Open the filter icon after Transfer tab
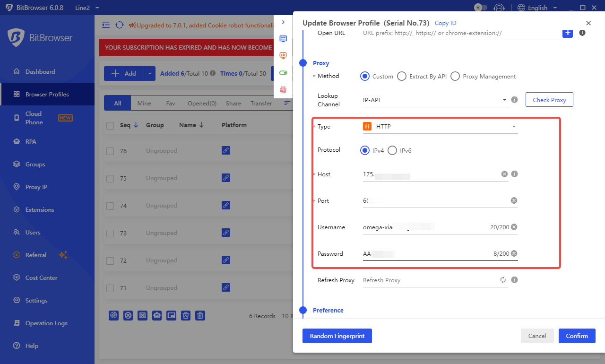Image resolution: width=605 pixels, height=364 pixels. 287,103
